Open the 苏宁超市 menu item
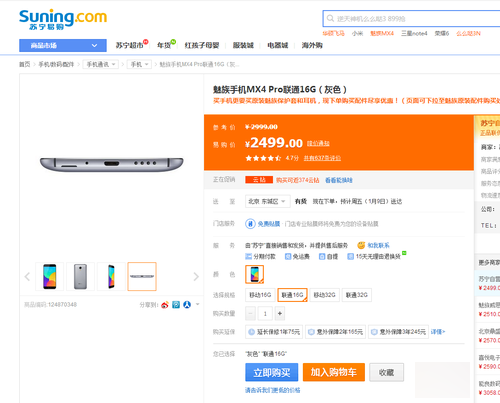Screen dimensions: 500x403 [129, 46]
